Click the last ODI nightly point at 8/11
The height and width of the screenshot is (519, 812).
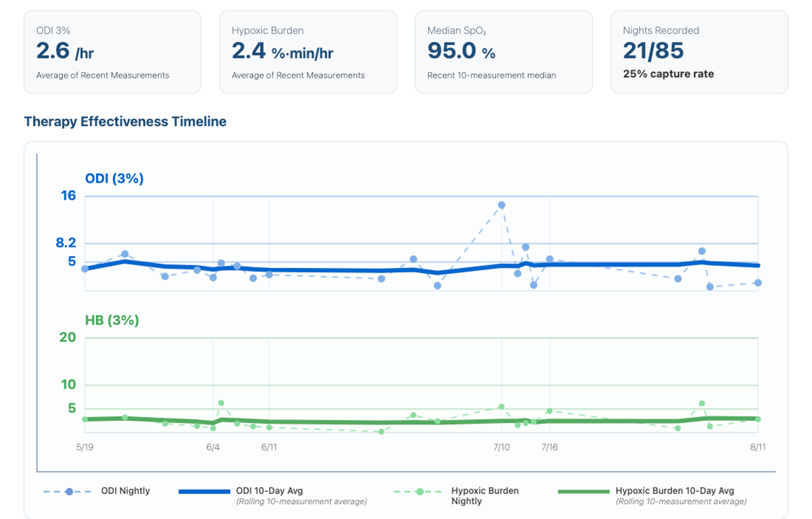point(758,282)
